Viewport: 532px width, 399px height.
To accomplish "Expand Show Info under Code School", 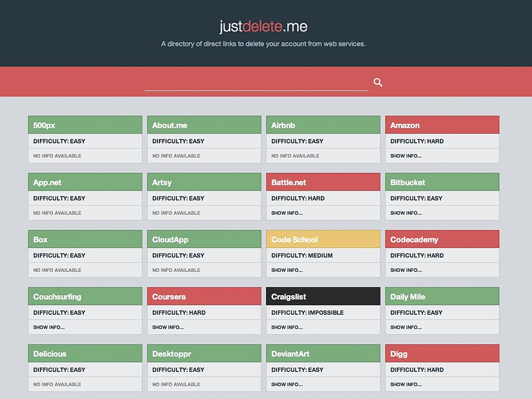I will coord(287,270).
